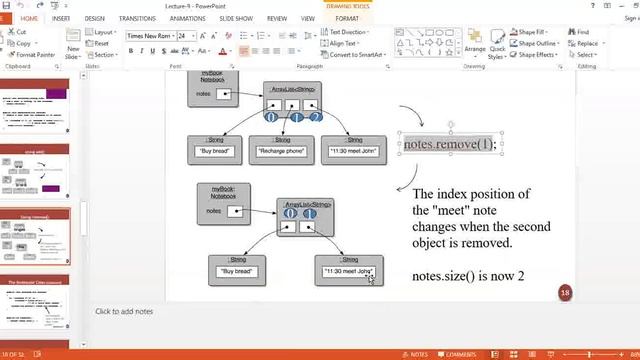Increase the list indent level
This screenshot has width=640, height=360.
point(293,36)
